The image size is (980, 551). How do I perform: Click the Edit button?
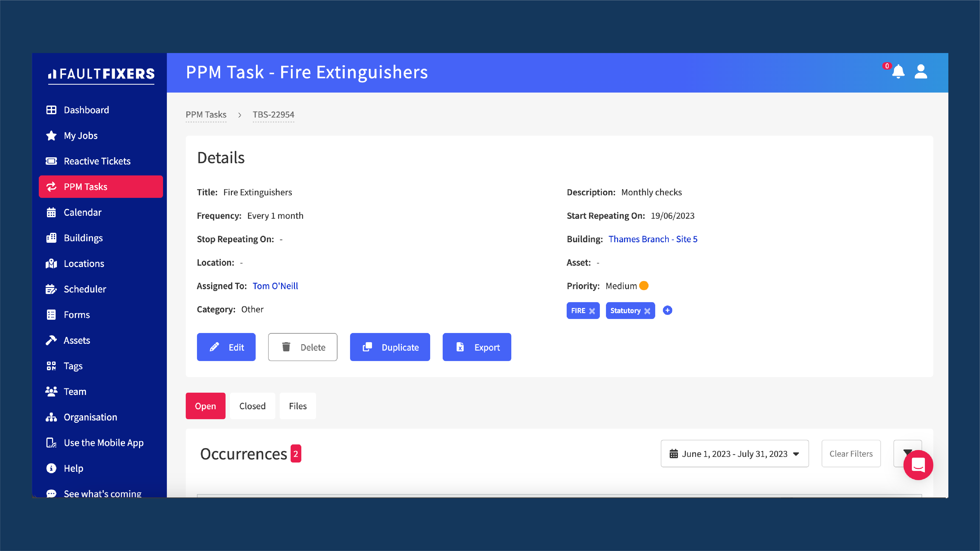(x=226, y=347)
